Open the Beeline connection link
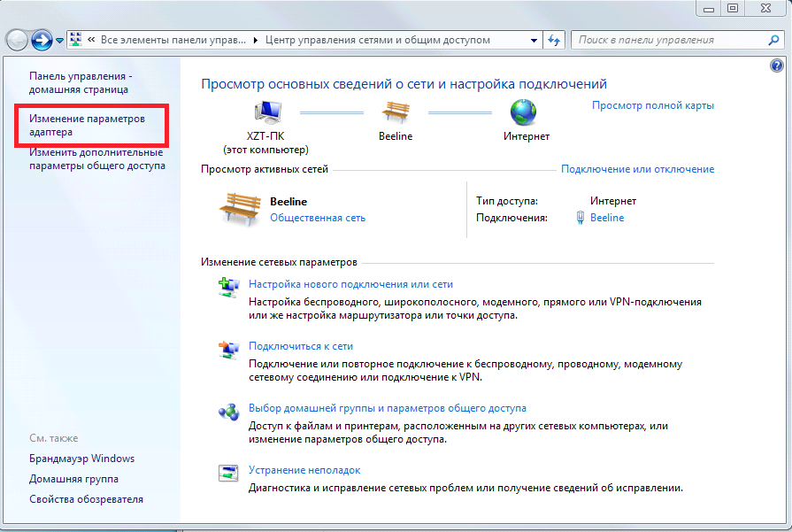 [x=606, y=218]
